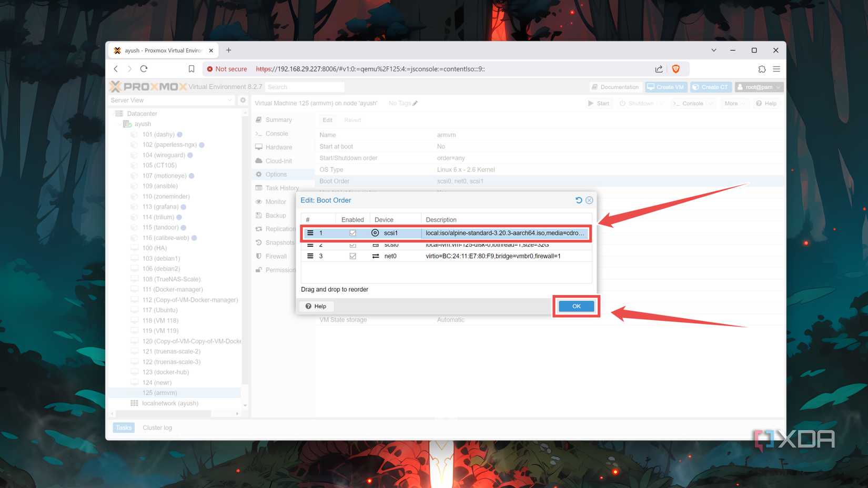Select 108 (TrueNAS-Scale) in the server tree

pos(171,279)
